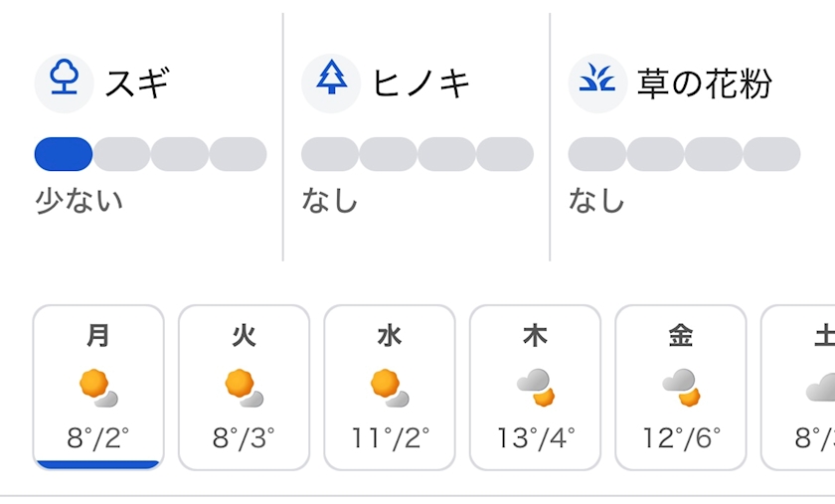Click Thursday's cloudy weather icon
The width and height of the screenshot is (835, 504).
535,388
